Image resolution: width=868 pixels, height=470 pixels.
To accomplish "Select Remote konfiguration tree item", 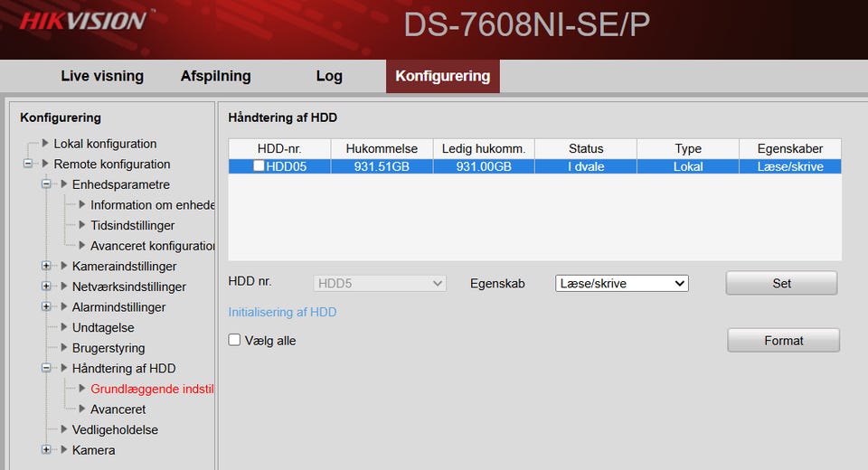I will (112, 164).
